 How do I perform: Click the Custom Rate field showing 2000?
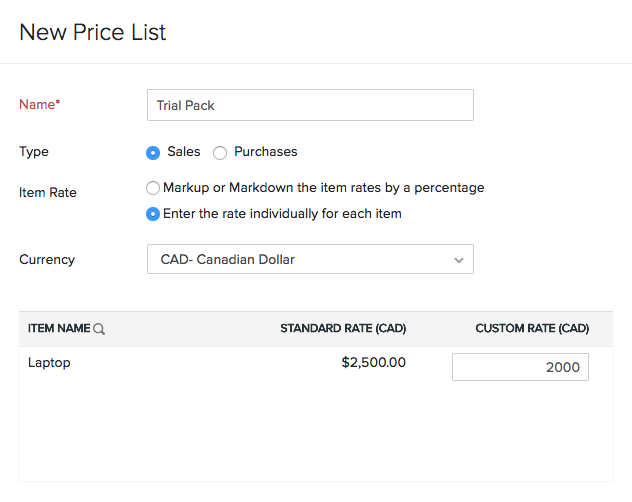520,367
